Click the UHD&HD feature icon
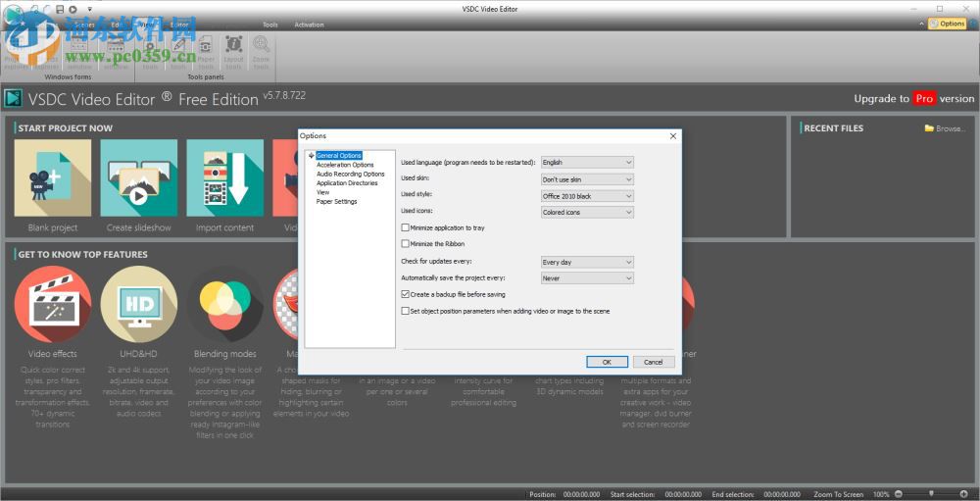The height and width of the screenshot is (501, 980). (x=139, y=304)
